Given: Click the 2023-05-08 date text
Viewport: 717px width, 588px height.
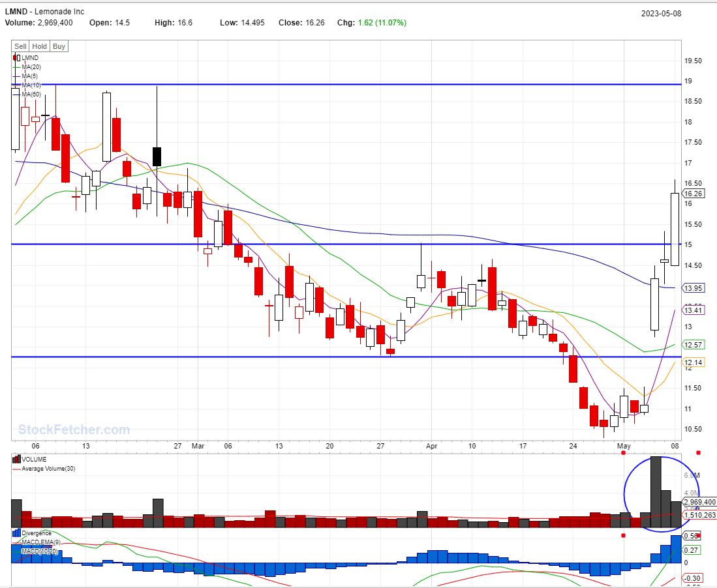Looking at the screenshot, I should 661,13.
